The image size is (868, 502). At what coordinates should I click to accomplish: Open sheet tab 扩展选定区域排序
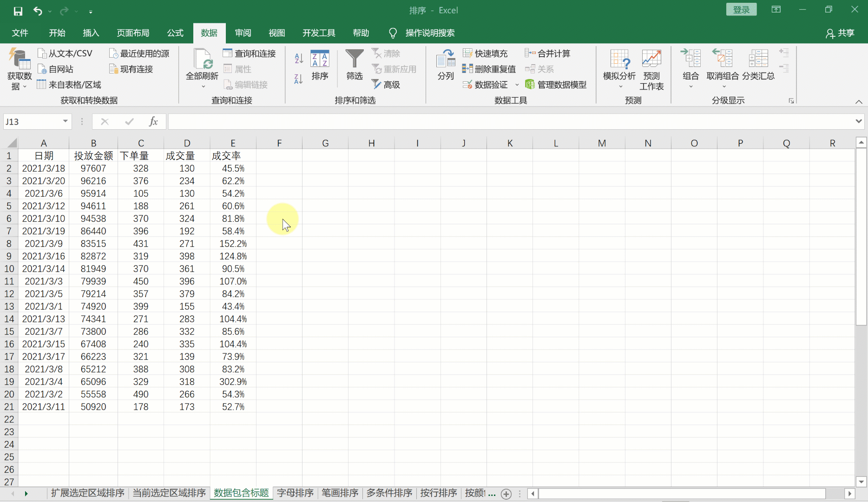pos(88,493)
